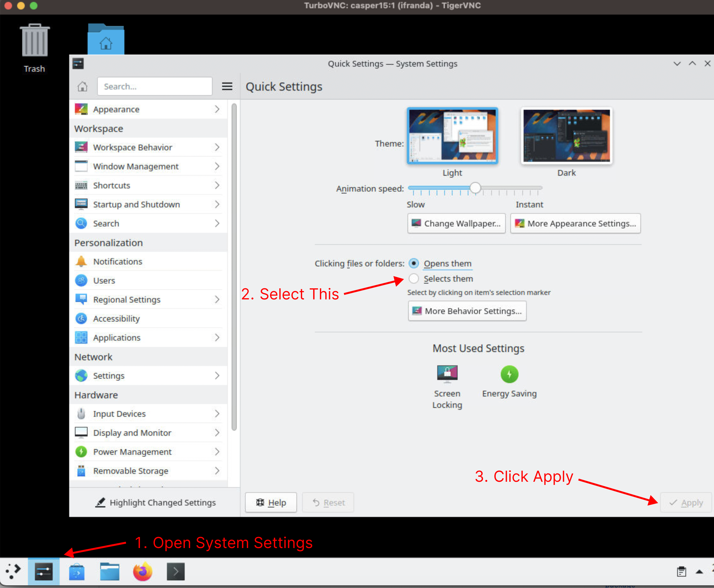Toggle Highlight Changed Settings

point(155,503)
